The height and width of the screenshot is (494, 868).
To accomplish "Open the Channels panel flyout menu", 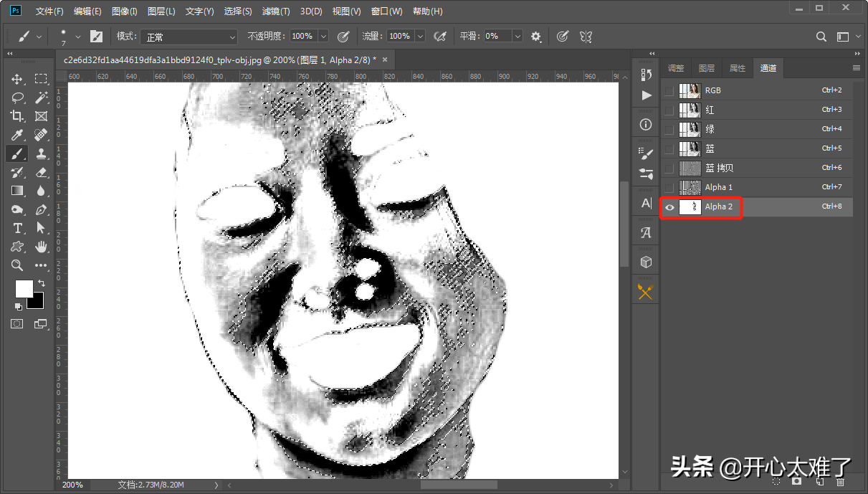I will point(856,67).
